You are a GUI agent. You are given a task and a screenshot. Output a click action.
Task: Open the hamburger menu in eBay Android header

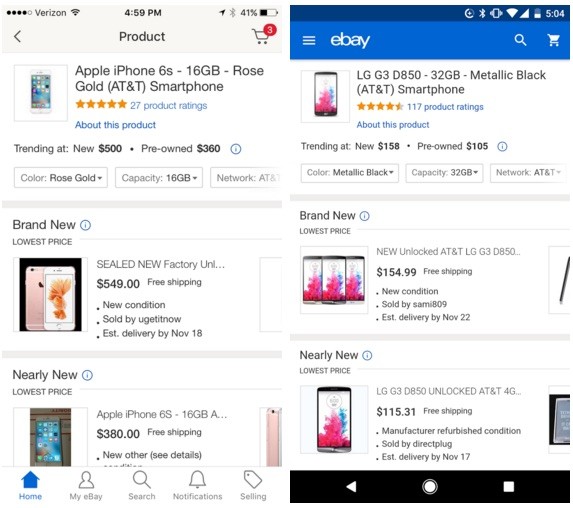tap(309, 40)
